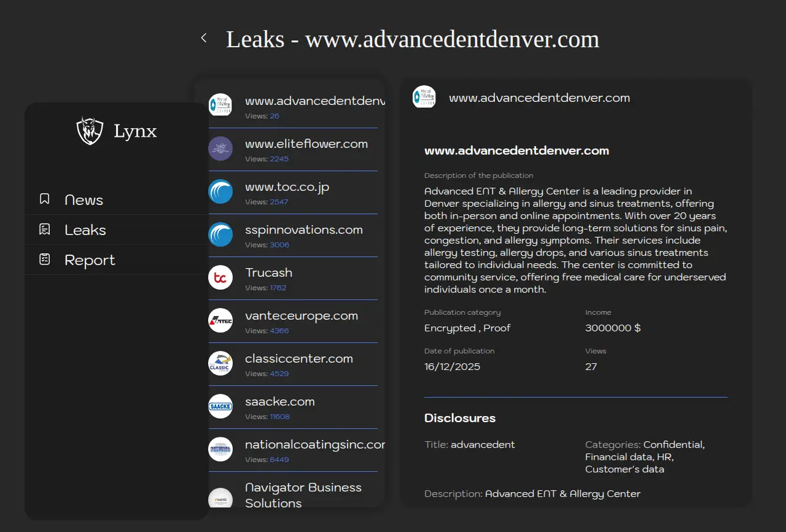Click the back arrow next to Leaks title
The width and height of the screenshot is (786, 532).
(204, 38)
